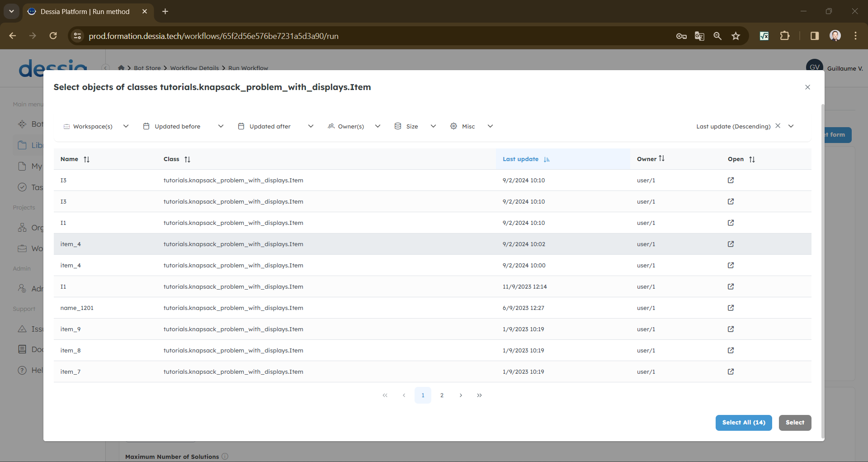Select the item_7 row
Screen dimensions: 868x462
(x=432, y=372)
